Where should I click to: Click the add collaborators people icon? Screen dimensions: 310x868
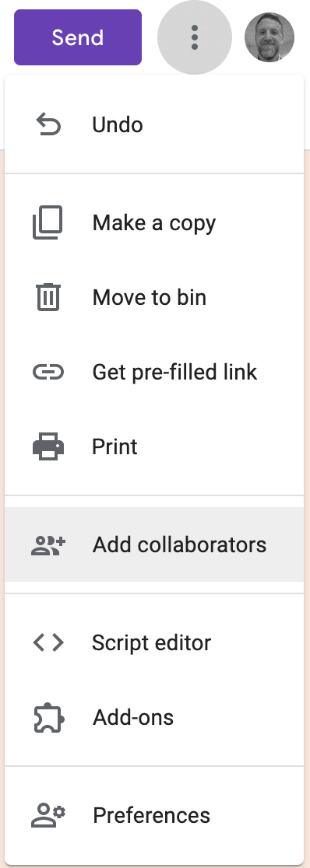pyautogui.click(x=48, y=545)
